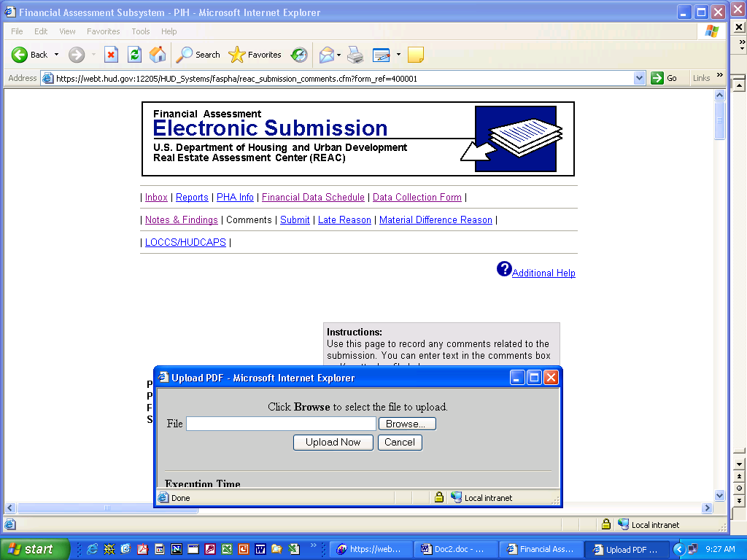Image resolution: width=747 pixels, height=560 pixels.
Task: Click the yellow note toolbar icon
Action: [x=415, y=55]
